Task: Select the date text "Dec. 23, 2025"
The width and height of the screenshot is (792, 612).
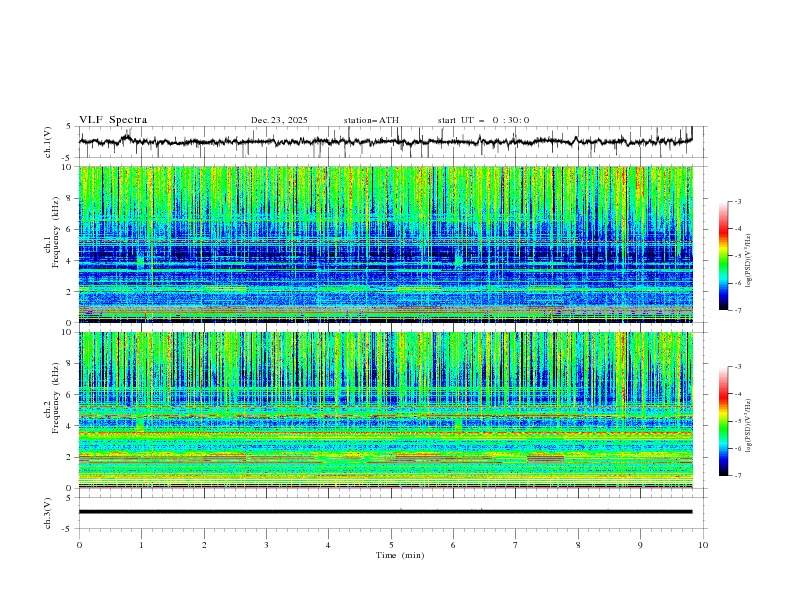Action: tap(279, 120)
